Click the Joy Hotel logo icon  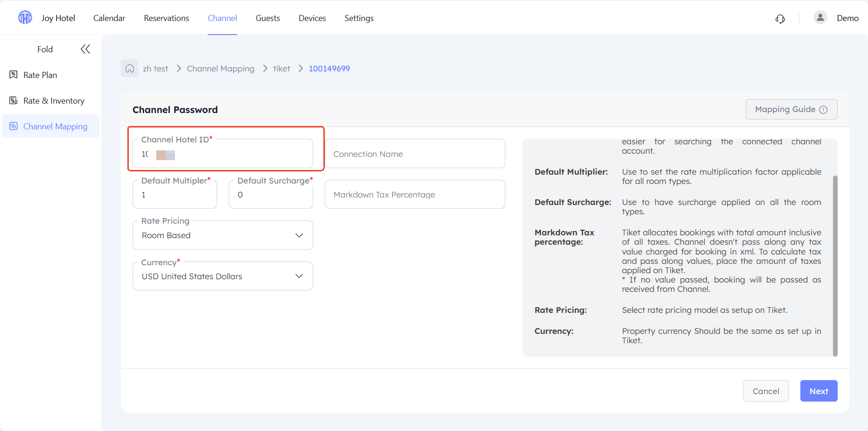pos(25,18)
